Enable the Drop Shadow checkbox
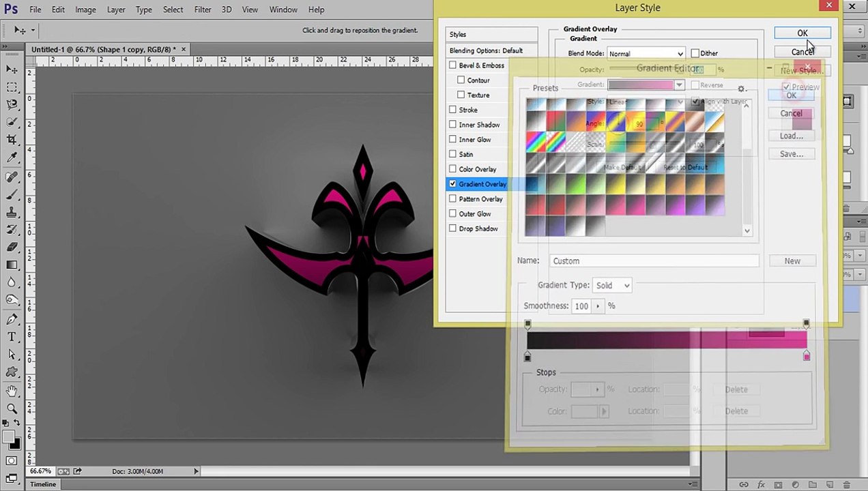This screenshot has width=868, height=491. [x=452, y=228]
